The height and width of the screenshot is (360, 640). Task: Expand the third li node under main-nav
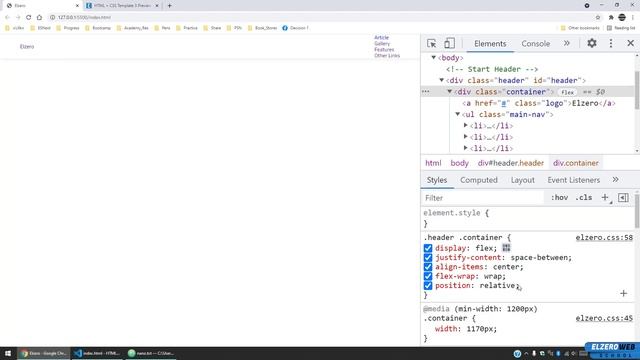coord(465,148)
